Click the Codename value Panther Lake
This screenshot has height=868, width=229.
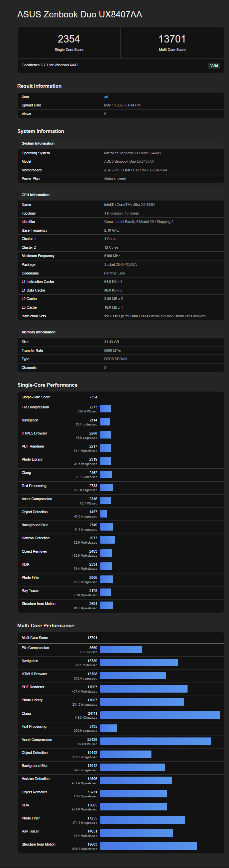(x=114, y=273)
